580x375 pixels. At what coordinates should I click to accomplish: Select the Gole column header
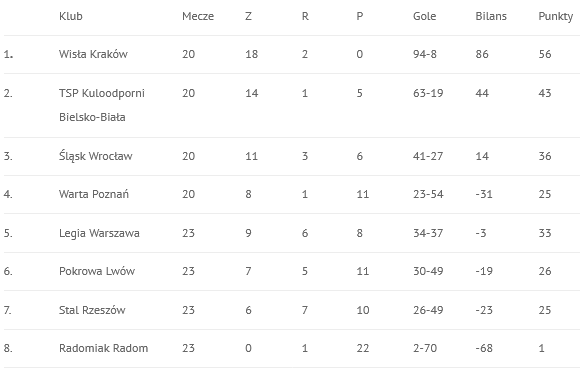[x=425, y=16]
